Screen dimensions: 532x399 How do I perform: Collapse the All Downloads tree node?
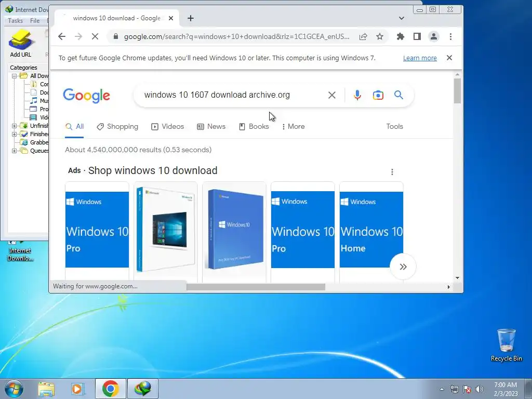14,76
